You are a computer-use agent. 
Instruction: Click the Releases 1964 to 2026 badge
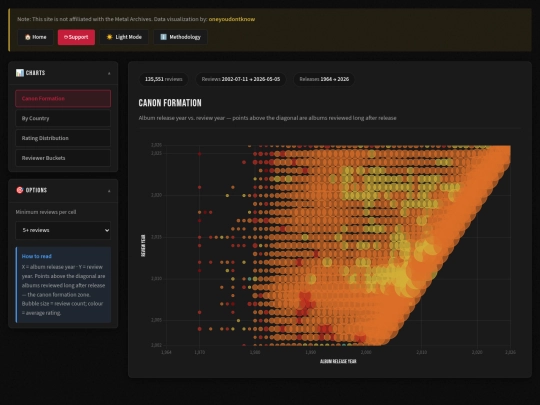[x=324, y=79]
